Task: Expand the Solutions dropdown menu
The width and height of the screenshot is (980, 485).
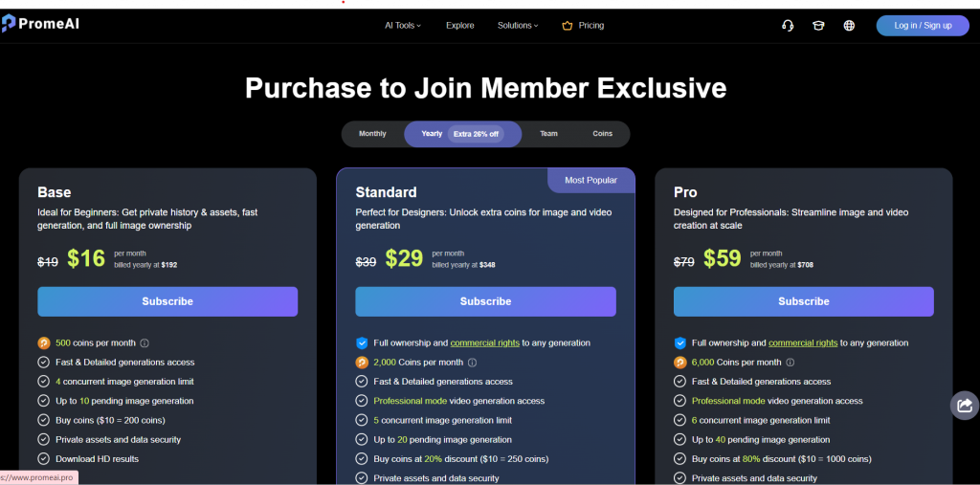Action: point(518,26)
